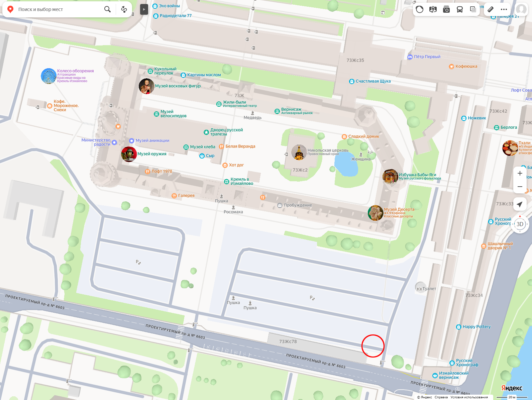Select the Музей восковых фигур photo marker
This screenshot has height=400, width=532.
146,86
